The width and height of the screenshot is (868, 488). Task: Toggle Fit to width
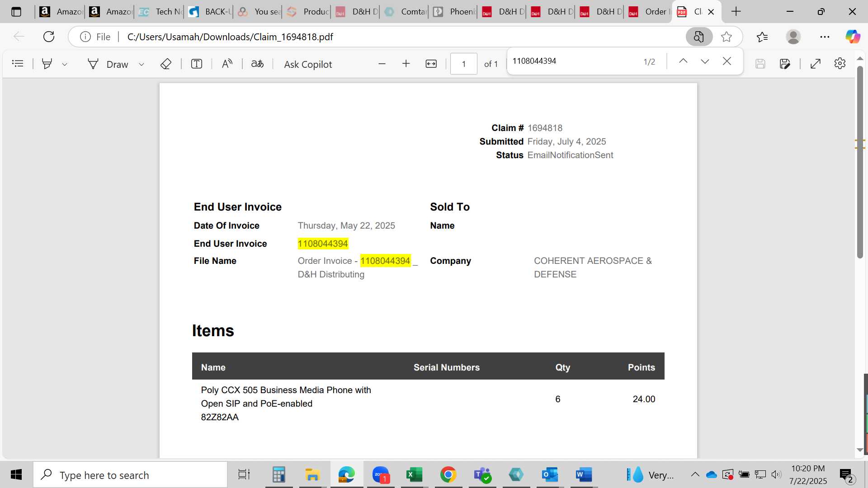[431, 64]
